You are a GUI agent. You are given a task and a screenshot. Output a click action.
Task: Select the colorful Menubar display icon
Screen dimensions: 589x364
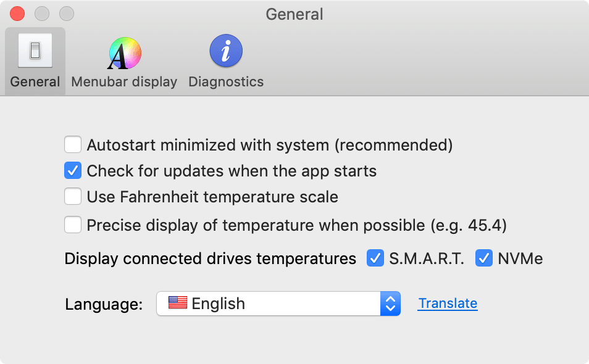(123, 52)
